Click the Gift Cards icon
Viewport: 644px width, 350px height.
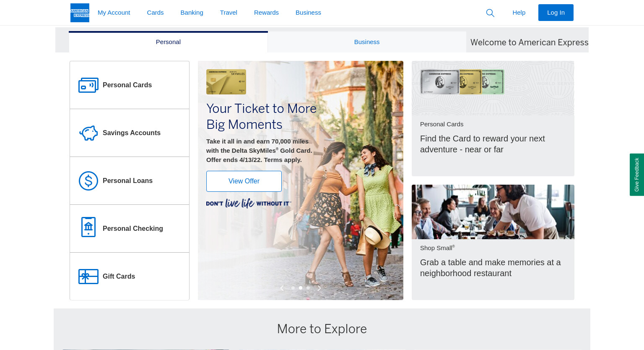point(88,277)
